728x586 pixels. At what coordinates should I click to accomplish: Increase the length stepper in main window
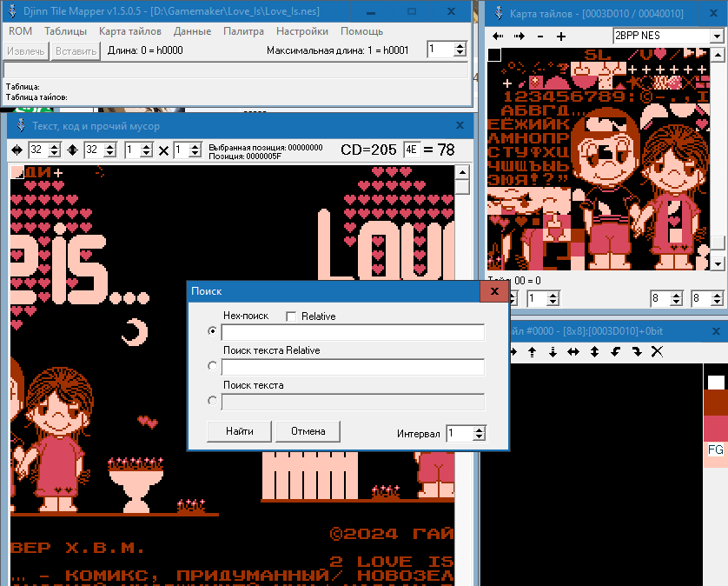[460, 46]
